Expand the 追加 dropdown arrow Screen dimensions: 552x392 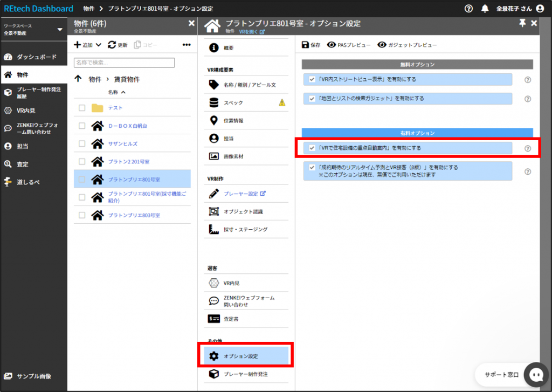coord(99,45)
